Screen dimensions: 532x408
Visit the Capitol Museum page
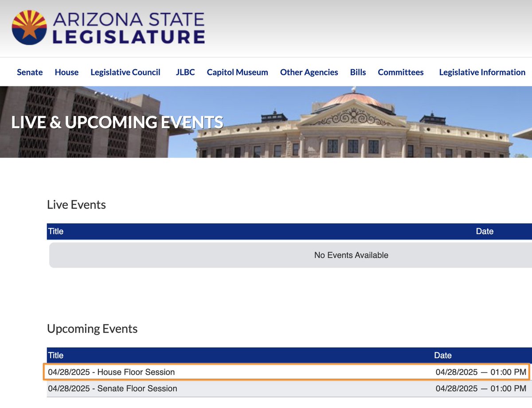coord(237,72)
